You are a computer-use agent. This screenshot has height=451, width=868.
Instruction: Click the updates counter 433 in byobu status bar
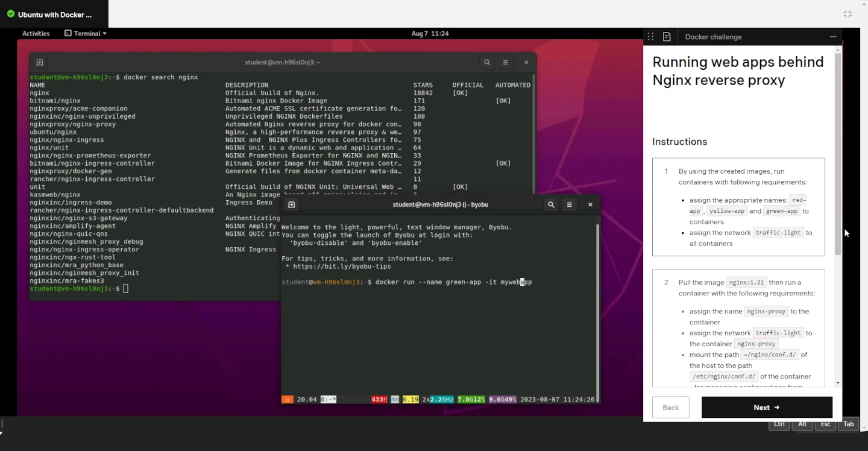(x=379, y=399)
